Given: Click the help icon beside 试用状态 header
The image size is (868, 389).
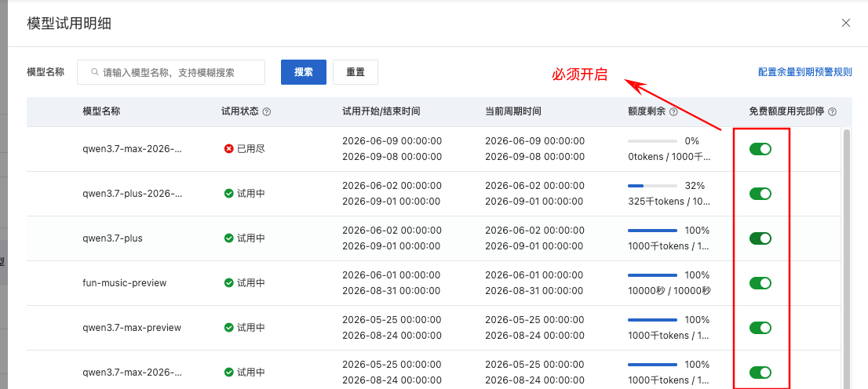Looking at the screenshot, I should pos(267,112).
